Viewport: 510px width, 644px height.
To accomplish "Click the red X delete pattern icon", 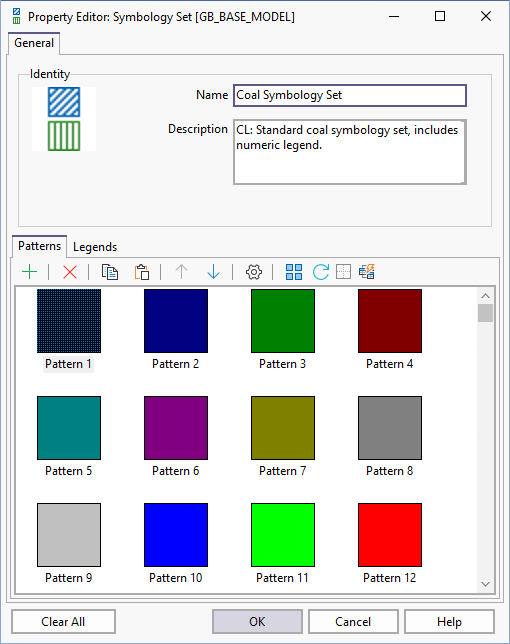I will point(70,272).
